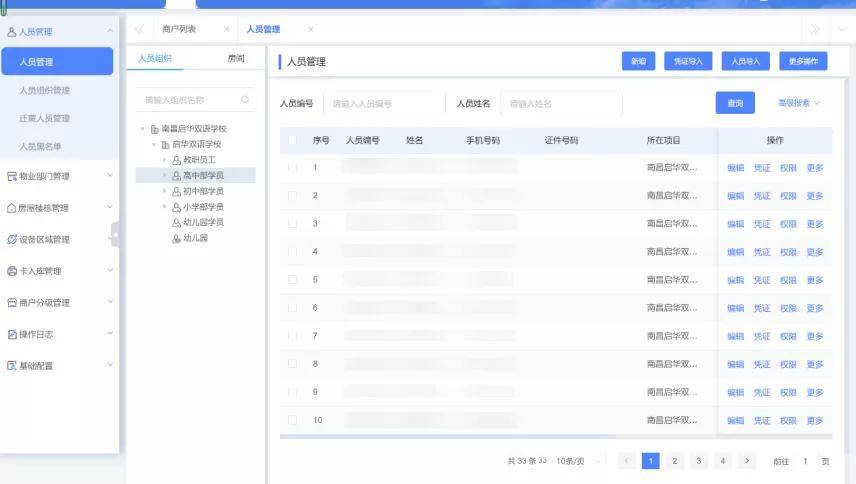Click the person icon beside top 人员管理 menu
The height and width of the screenshot is (484, 856).
11,32
